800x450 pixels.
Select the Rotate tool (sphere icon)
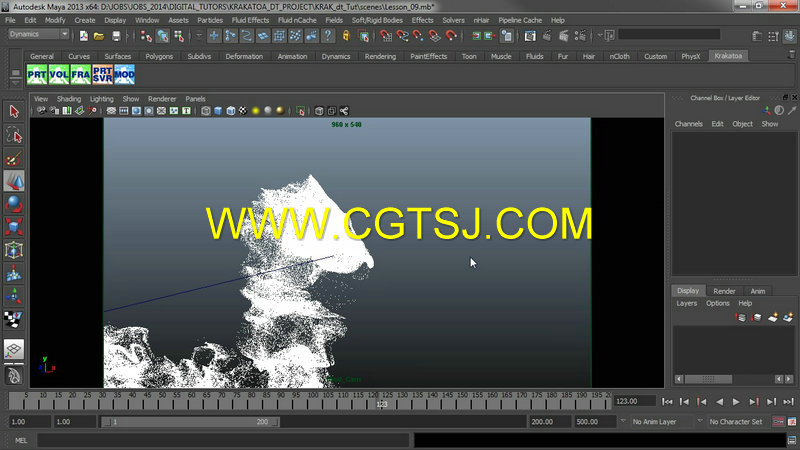tap(14, 204)
